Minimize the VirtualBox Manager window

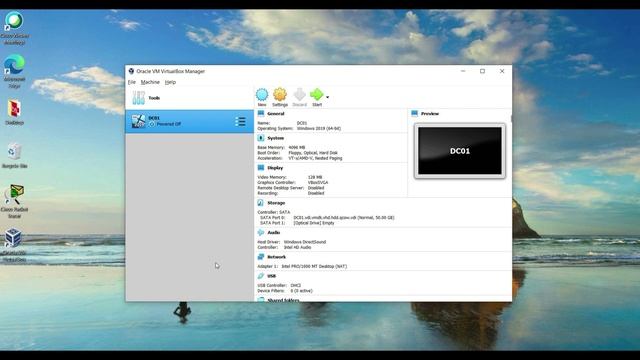coord(463,71)
